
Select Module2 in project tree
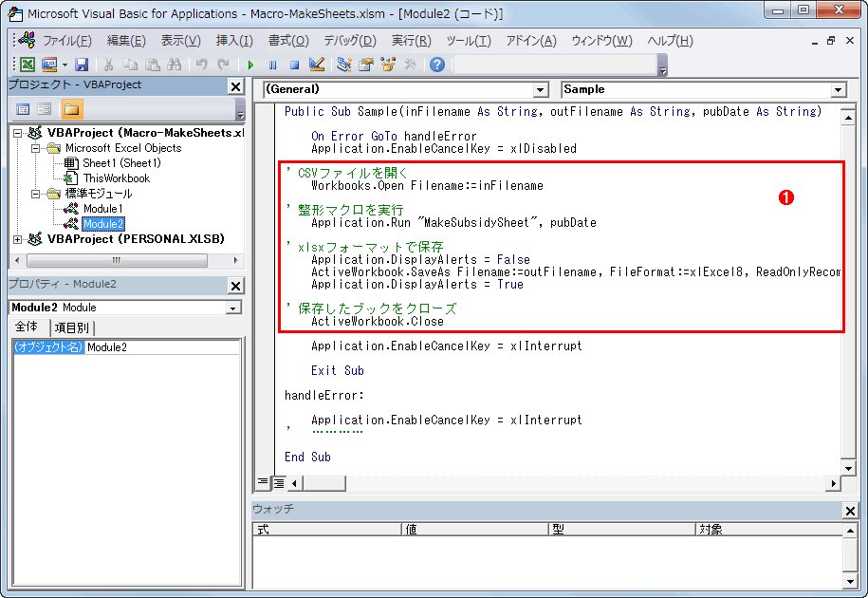(103, 224)
